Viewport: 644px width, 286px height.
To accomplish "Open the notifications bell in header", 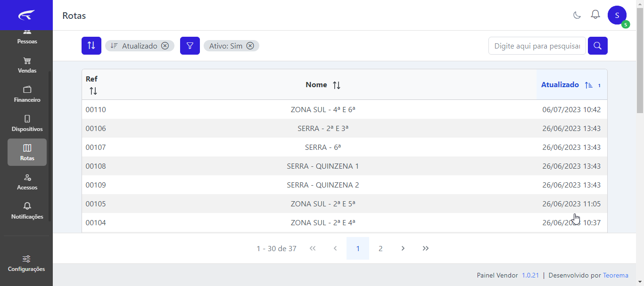I will 595,15.
